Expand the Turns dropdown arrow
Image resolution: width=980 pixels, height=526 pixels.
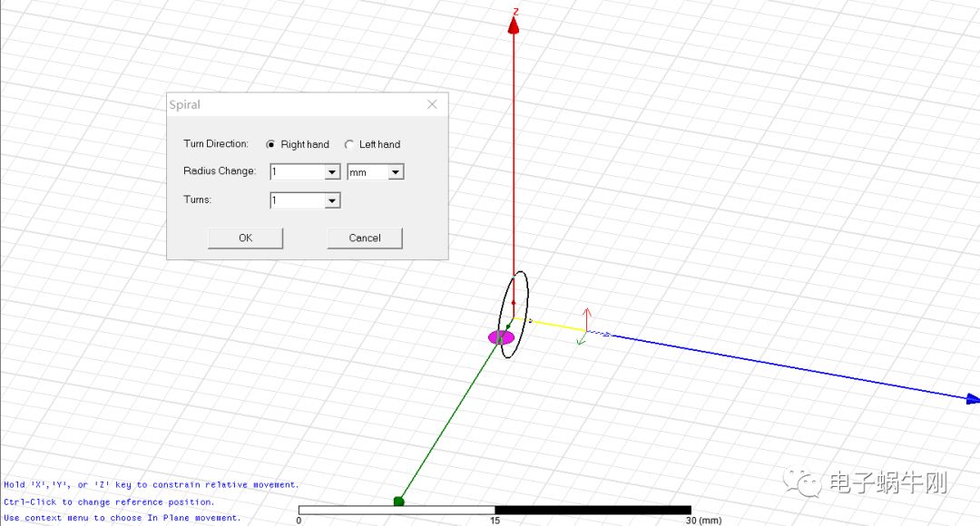332,200
